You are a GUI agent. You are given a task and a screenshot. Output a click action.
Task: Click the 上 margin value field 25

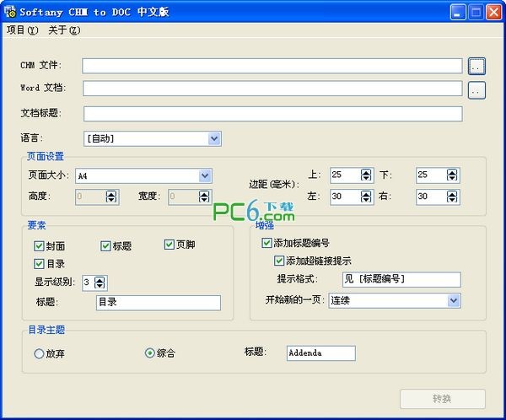(345, 175)
